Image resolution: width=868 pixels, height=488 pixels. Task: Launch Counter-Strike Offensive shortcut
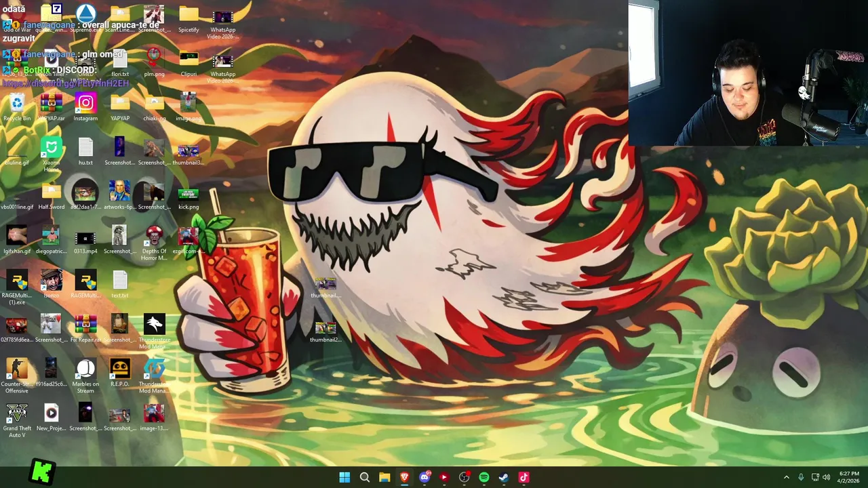[17, 375]
